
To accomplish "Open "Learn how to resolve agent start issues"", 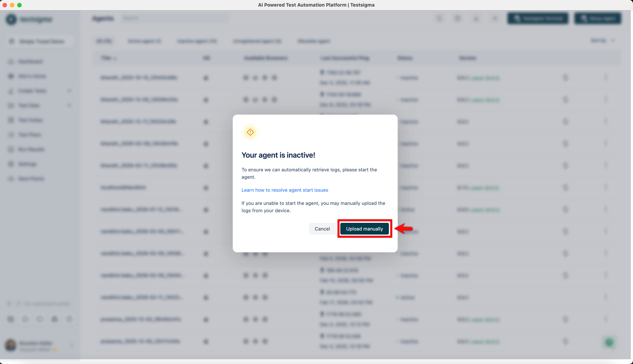I will [285, 190].
